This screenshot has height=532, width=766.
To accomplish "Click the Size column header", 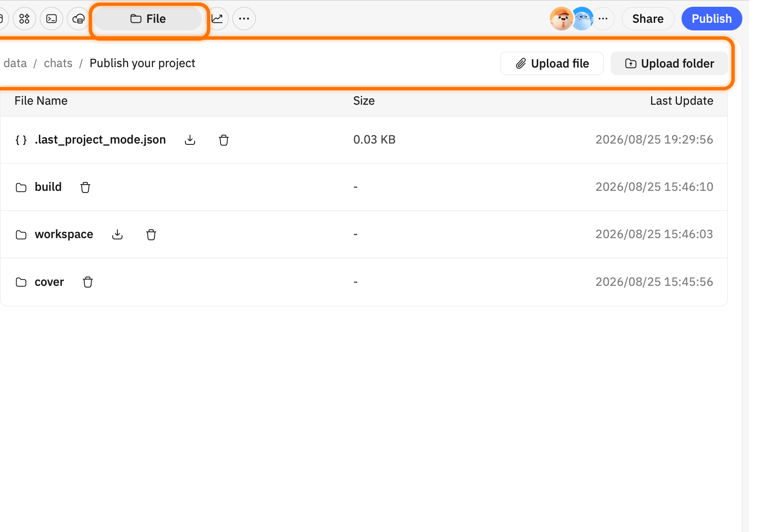I will pyautogui.click(x=364, y=101).
